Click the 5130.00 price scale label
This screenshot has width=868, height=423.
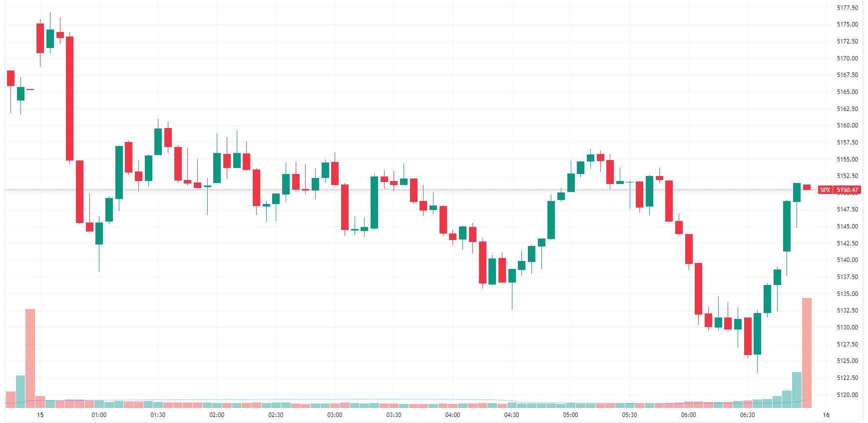[x=847, y=327]
